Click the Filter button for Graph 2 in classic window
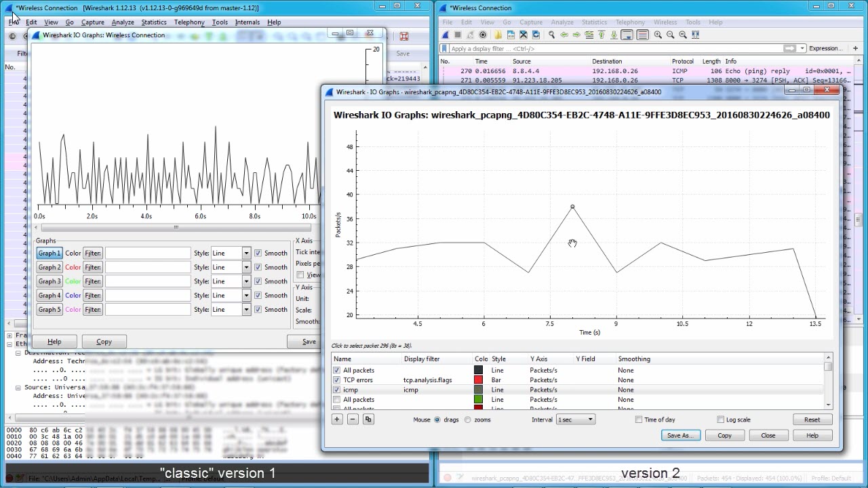The width and height of the screenshot is (868, 488). (93, 267)
